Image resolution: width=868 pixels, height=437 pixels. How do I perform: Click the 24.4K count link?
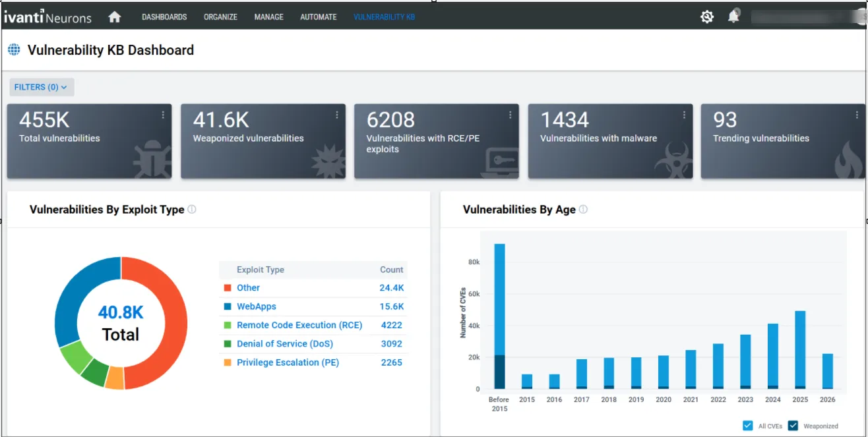point(392,288)
